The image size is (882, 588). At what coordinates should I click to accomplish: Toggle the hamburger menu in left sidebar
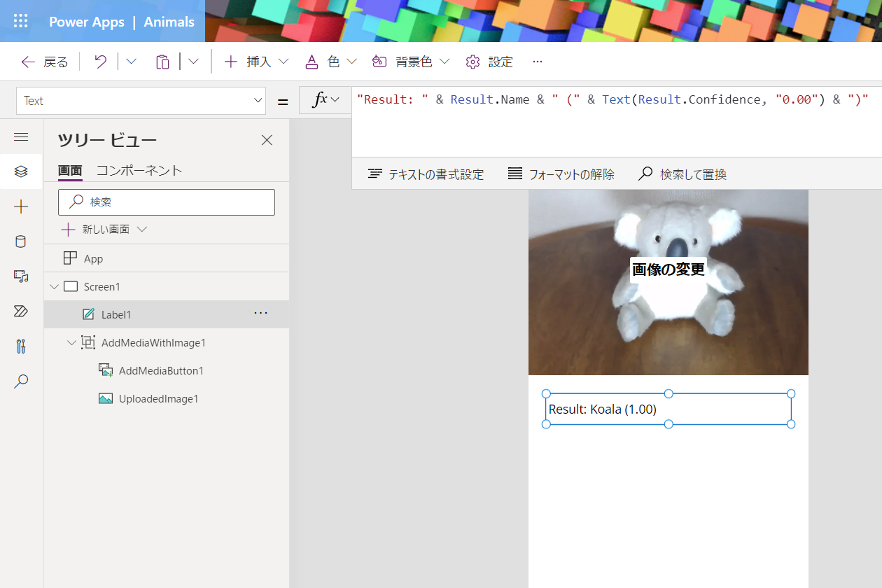21,137
